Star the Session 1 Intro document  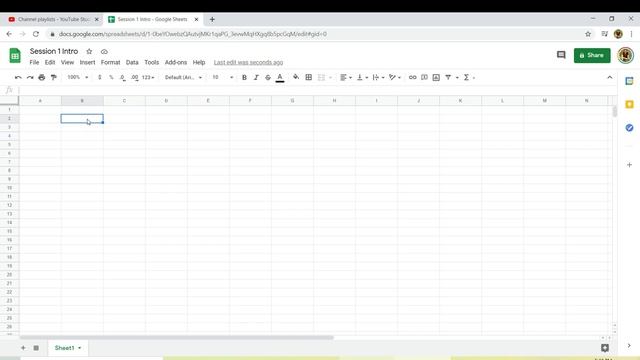click(x=89, y=51)
